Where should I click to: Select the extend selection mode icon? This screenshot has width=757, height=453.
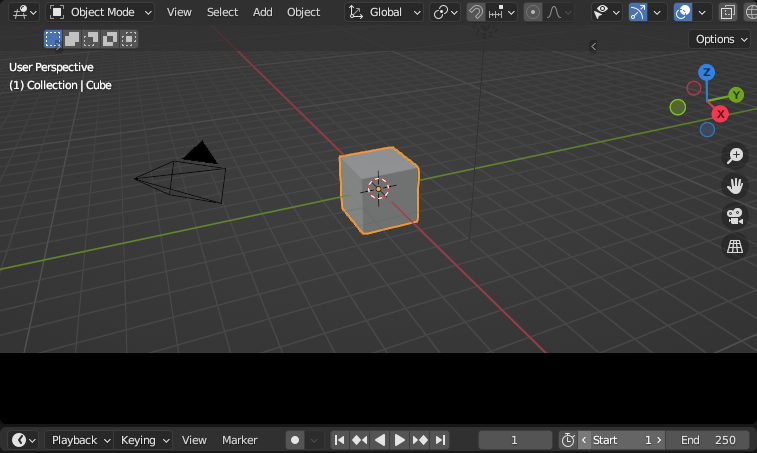[72, 39]
